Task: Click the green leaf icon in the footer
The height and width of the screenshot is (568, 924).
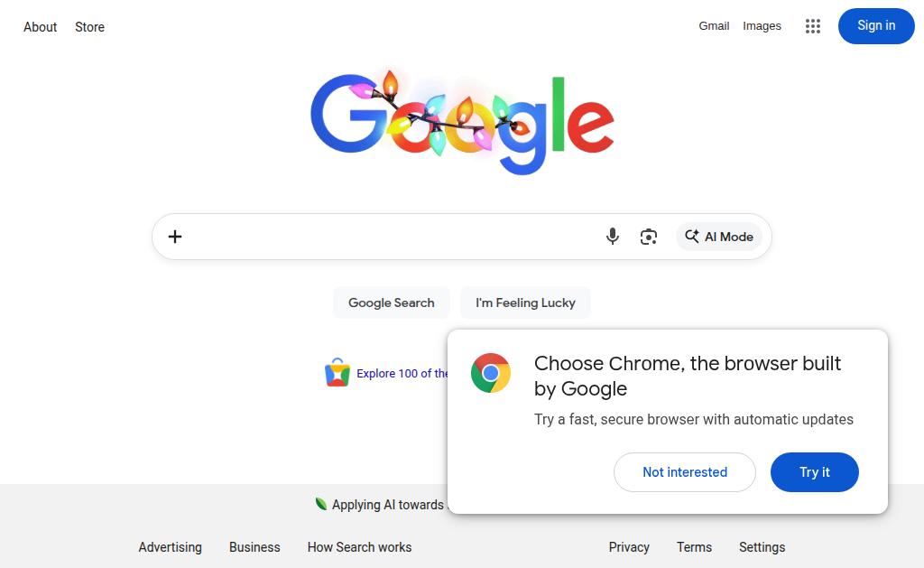Action: (x=320, y=504)
